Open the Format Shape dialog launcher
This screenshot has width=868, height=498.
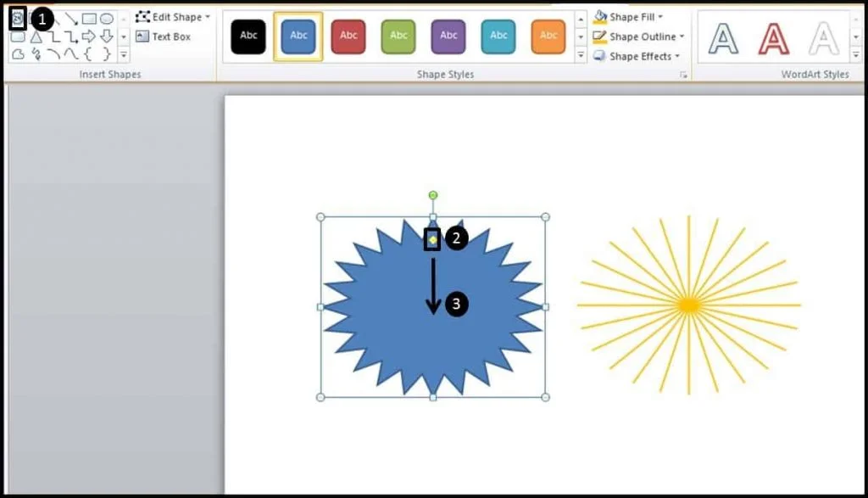(684, 75)
